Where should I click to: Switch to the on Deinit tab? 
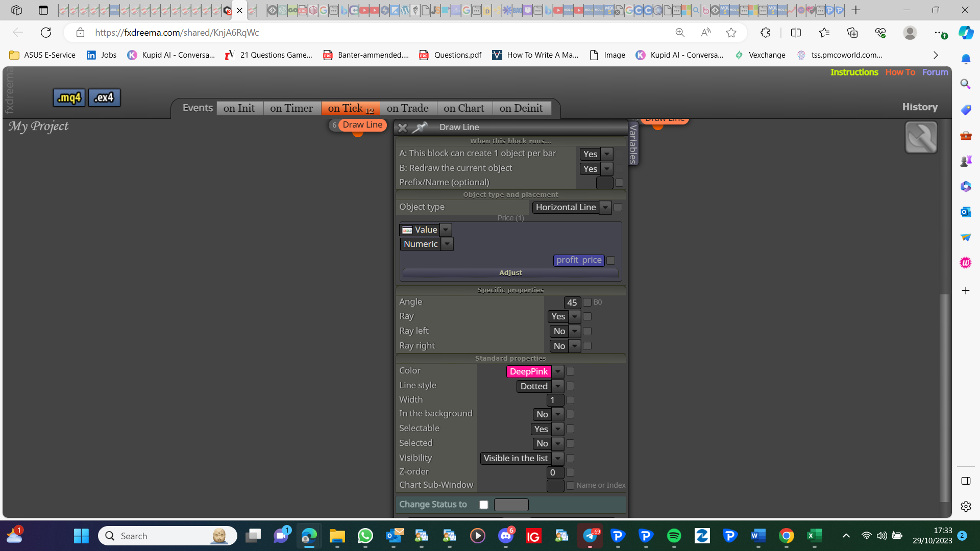coord(521,108)
